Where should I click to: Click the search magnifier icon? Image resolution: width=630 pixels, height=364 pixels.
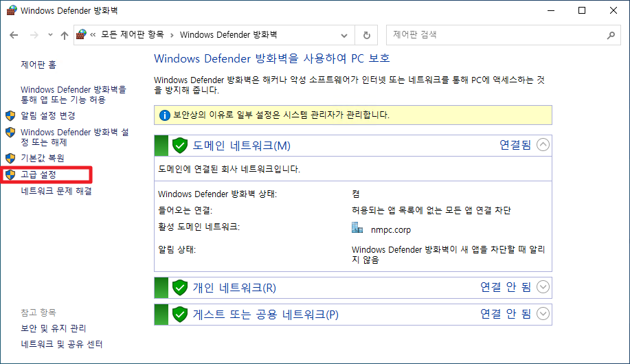click(x=611, y=35)
